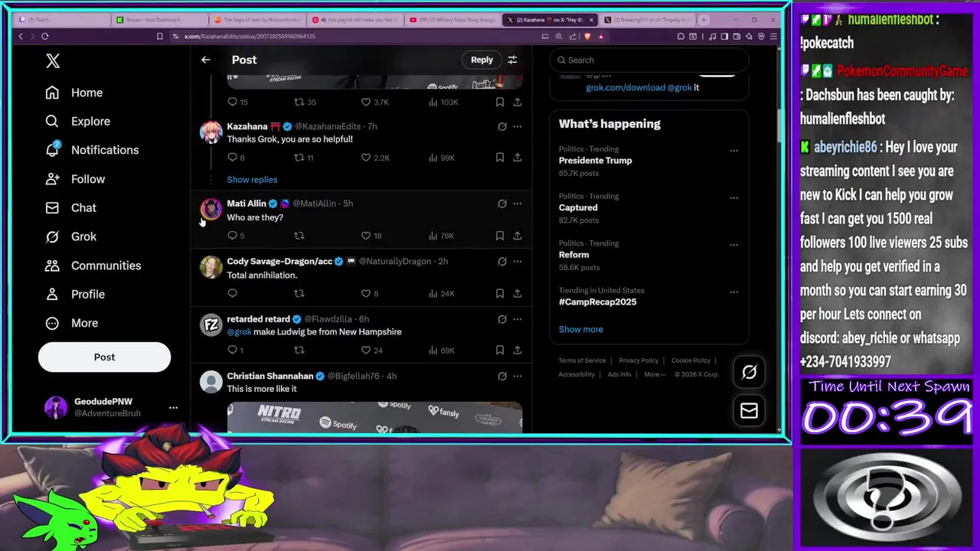980x551 pixels.
Task: Switch to US Military Stops Drug YouTube tab
Action: pos(452,20)
